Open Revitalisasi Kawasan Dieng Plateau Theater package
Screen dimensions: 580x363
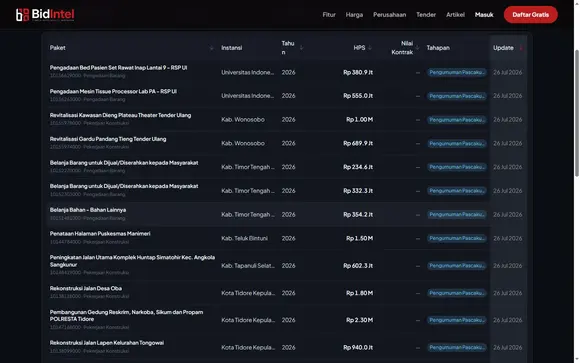(x=120, y=115)
